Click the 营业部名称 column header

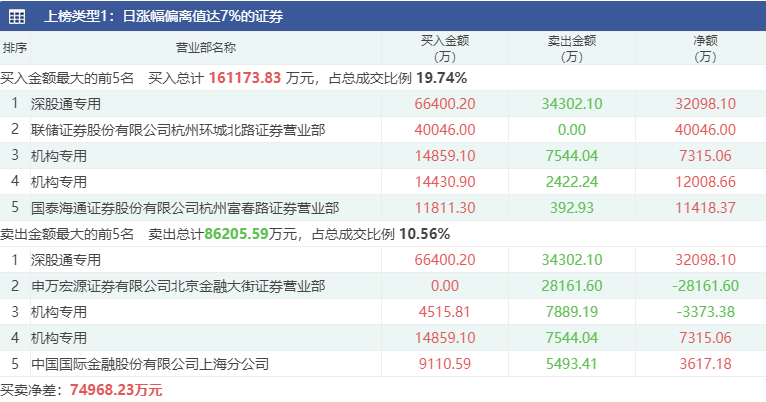click(x=206, y=48)
